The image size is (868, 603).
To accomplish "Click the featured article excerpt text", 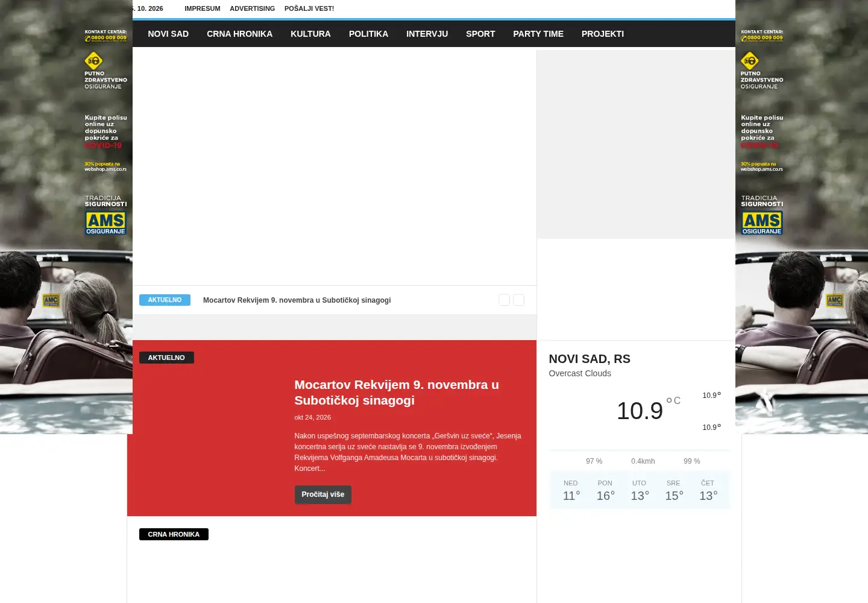I will [x=408, y=452].
